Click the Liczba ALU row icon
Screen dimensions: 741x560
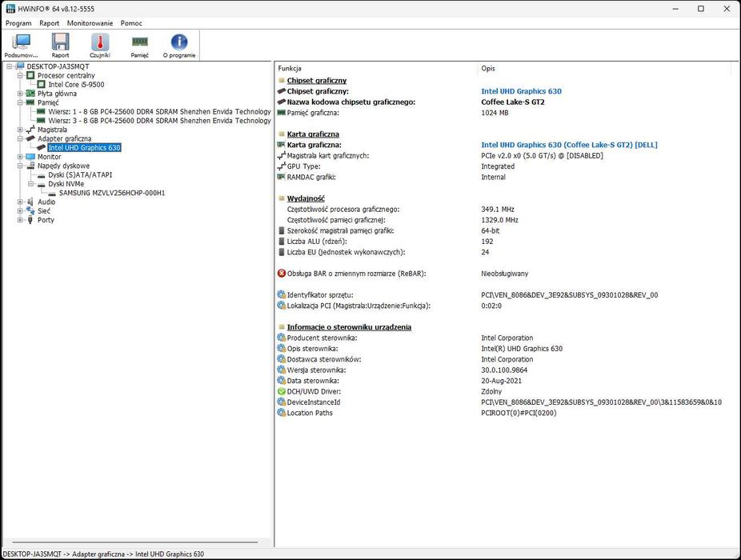(282, 242)
